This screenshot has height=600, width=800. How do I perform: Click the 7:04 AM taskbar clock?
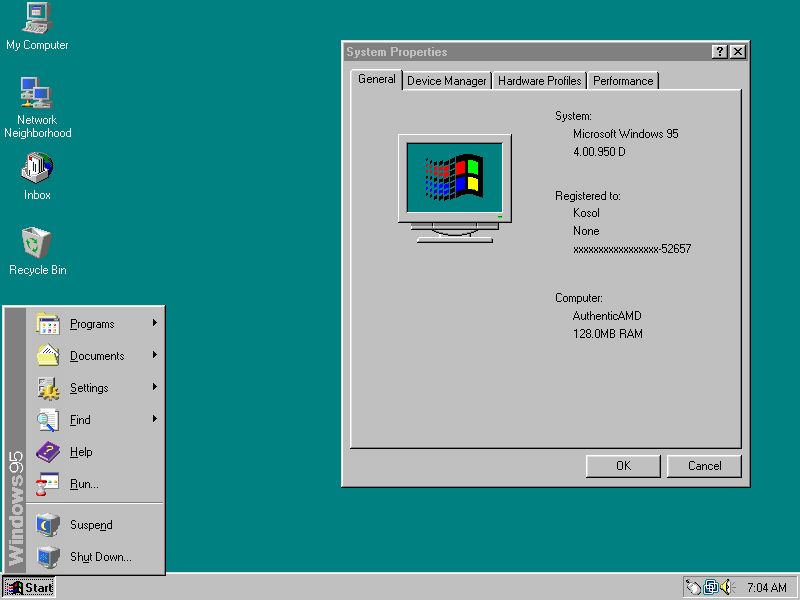(x=766, y=588)
